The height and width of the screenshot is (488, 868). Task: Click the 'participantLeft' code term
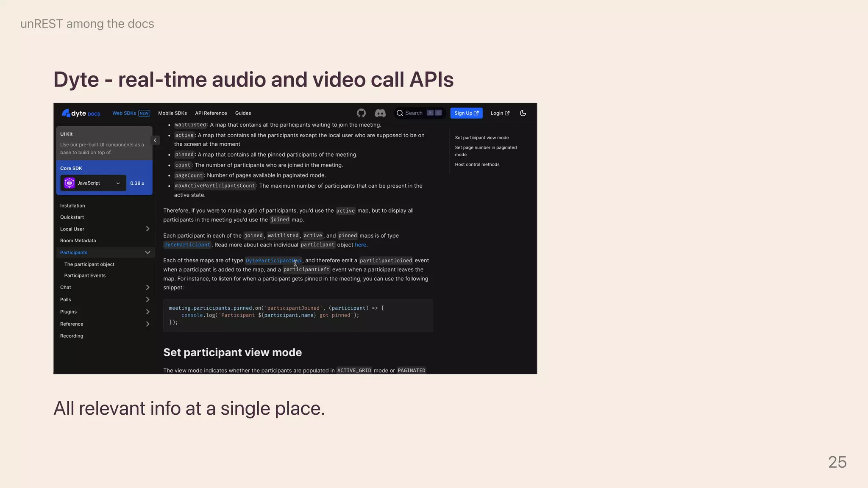click(306, 269)
